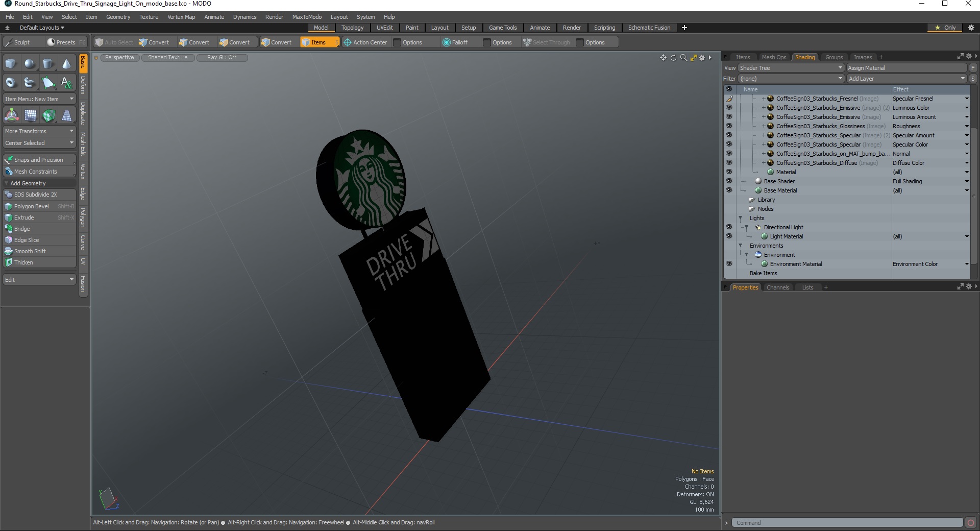Click the SDS Subdivide 2X tool
This screenshot has width=980, height=531.
[x=39, y=195]
